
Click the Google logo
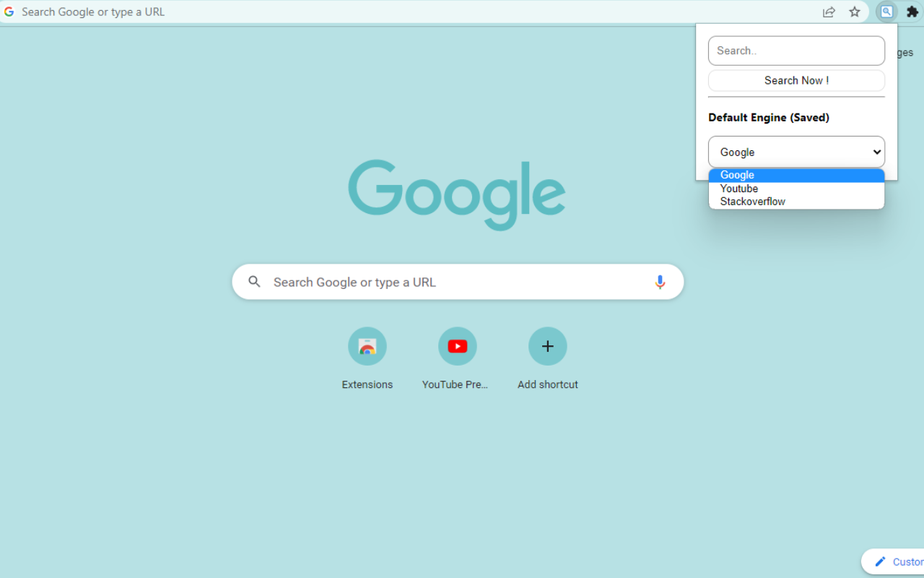pyautogui.click(x=457, y=195)
